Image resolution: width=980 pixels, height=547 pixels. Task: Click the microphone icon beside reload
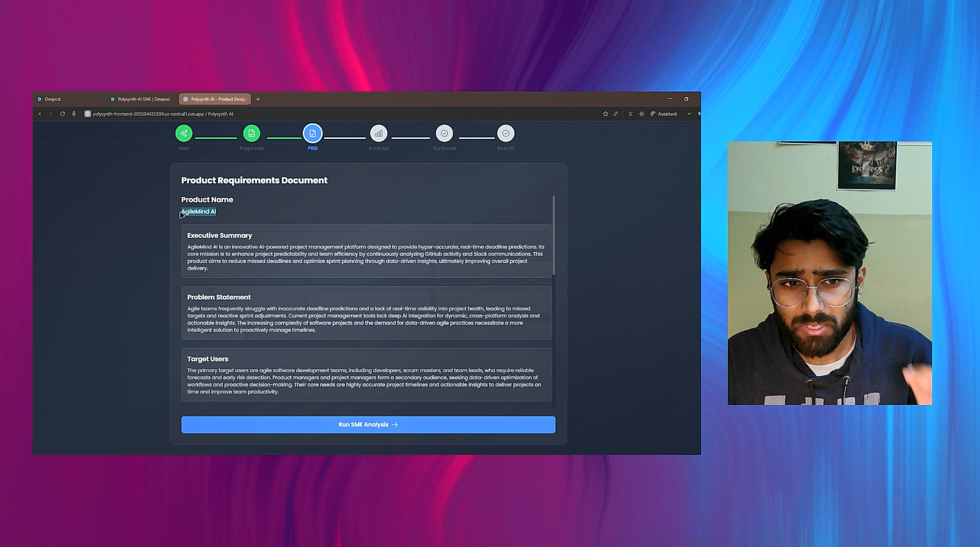coord(74,114)
